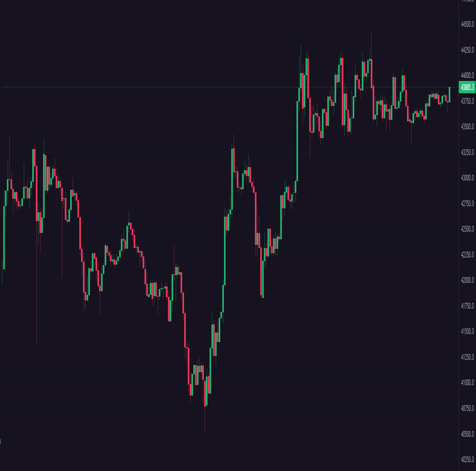Click the 43250.0 price axis label
The width and height of the screenshot is (476, 471).
point(467,152)
